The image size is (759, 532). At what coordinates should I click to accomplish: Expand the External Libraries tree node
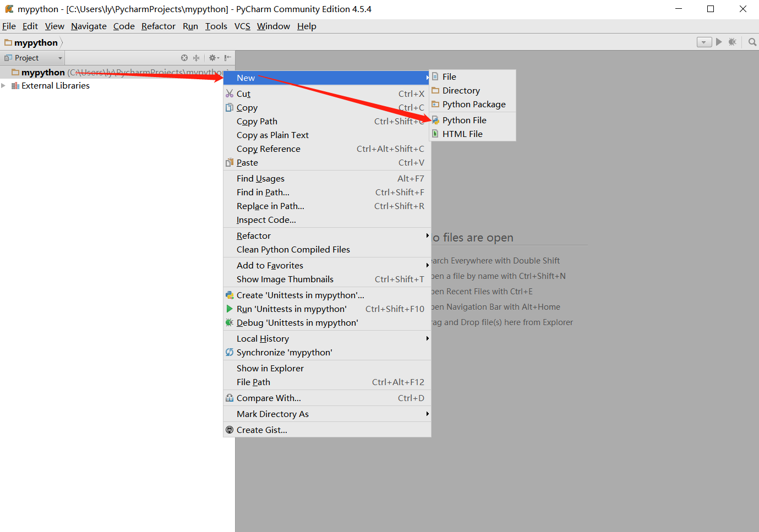pos(3,86)
